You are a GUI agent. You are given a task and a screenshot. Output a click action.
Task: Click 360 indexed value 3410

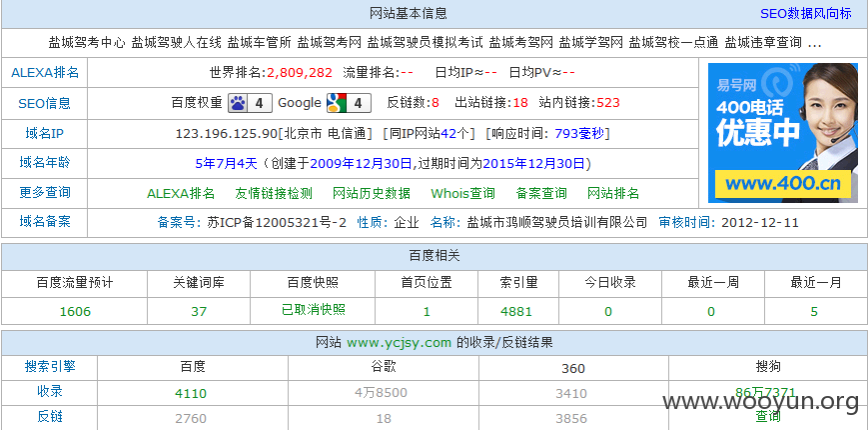tap(571, 394)
